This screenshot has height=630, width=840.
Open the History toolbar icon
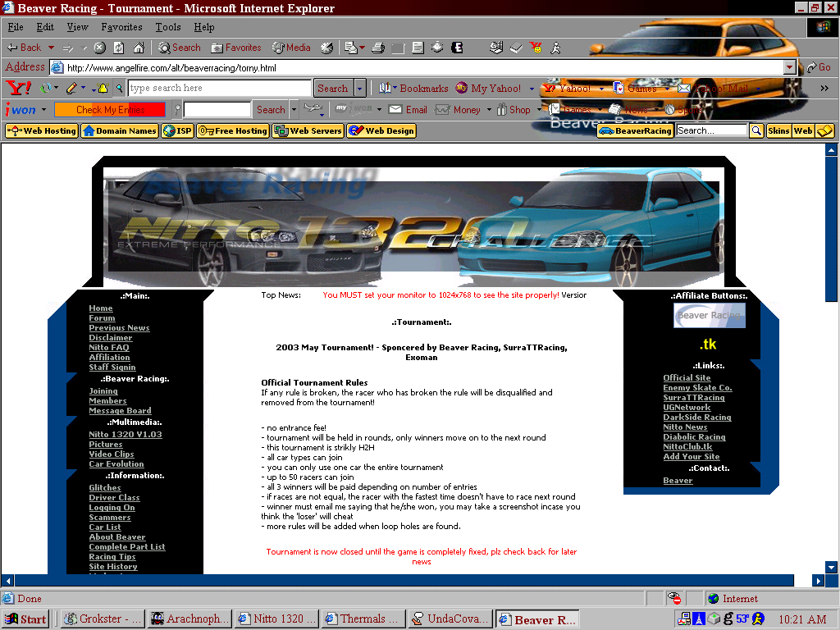click(327, 48)
